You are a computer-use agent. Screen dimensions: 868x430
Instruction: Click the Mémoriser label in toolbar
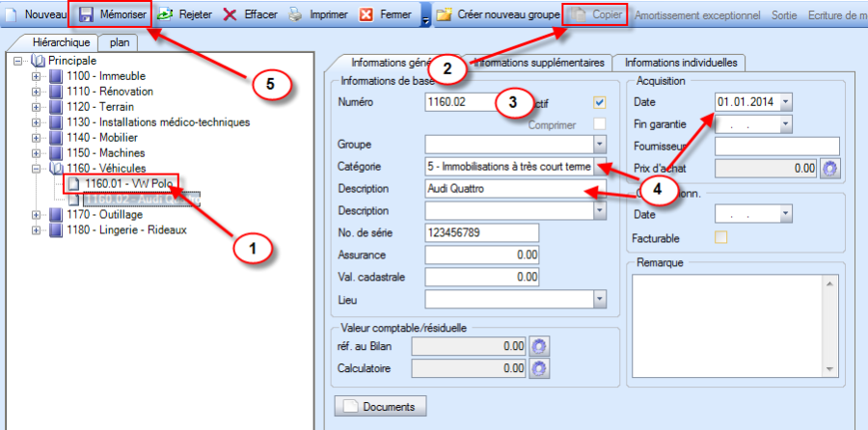coord(122,14)
